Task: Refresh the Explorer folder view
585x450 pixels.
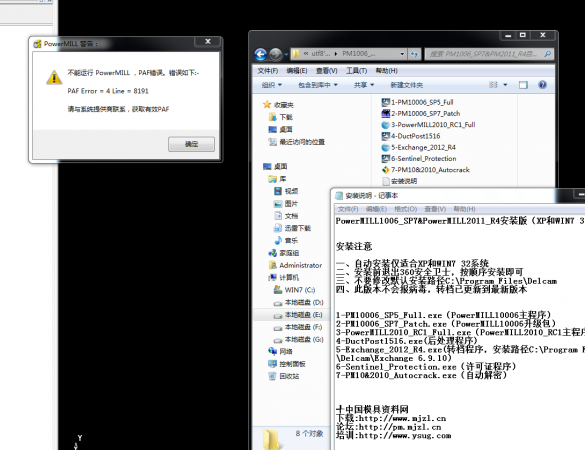Action: pos(414,54)
